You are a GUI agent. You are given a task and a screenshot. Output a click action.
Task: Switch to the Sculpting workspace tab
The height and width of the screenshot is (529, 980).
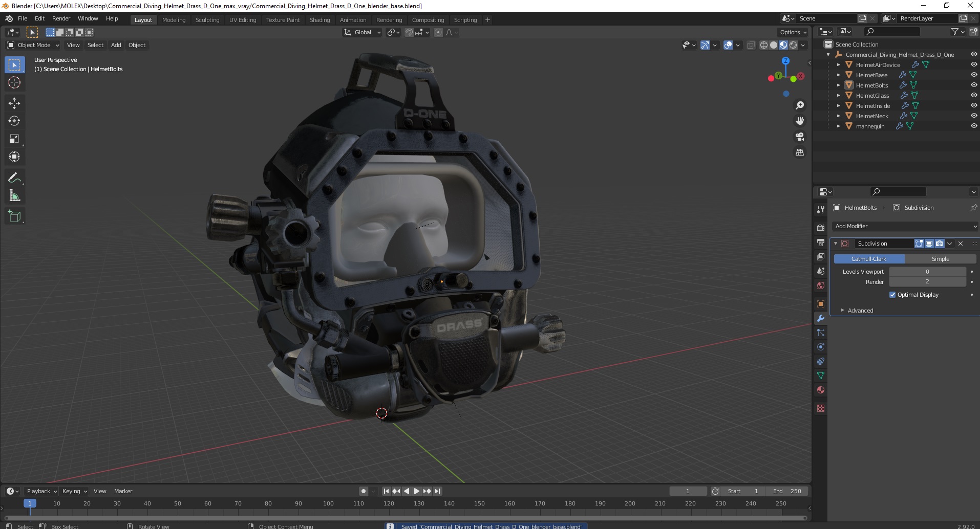click(x=207, y=20)
